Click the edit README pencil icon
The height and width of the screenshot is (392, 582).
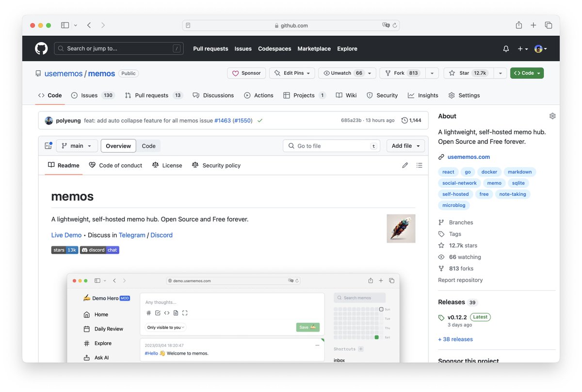point(405,165)
